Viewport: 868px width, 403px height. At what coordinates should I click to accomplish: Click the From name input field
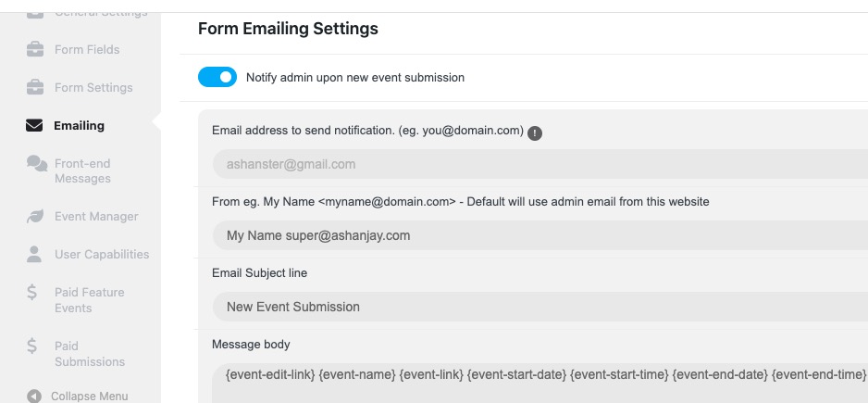pos(540,235)
